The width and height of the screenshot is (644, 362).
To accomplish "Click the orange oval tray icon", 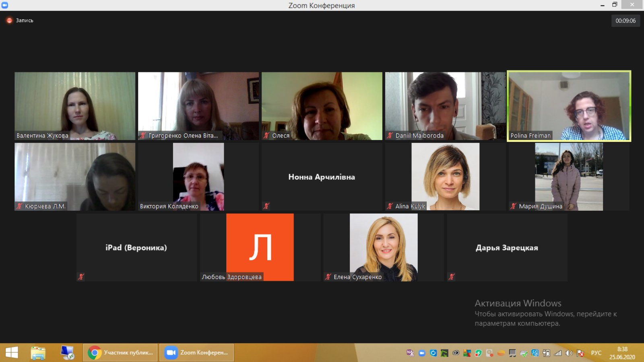I will [x=501, y=353].
